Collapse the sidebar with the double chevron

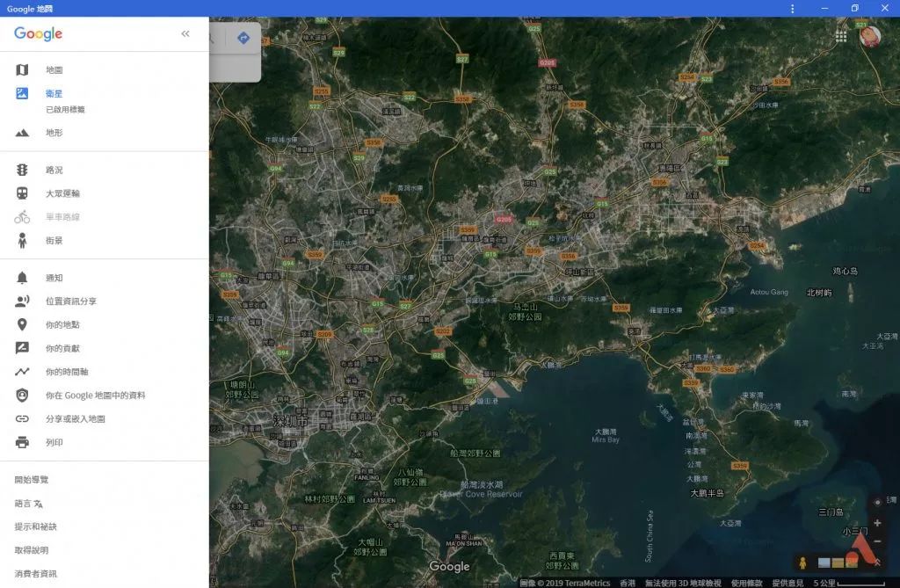pos(185,33)
